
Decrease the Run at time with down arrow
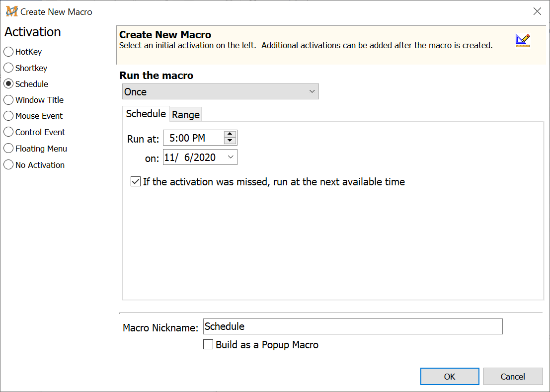pos(230,141)
